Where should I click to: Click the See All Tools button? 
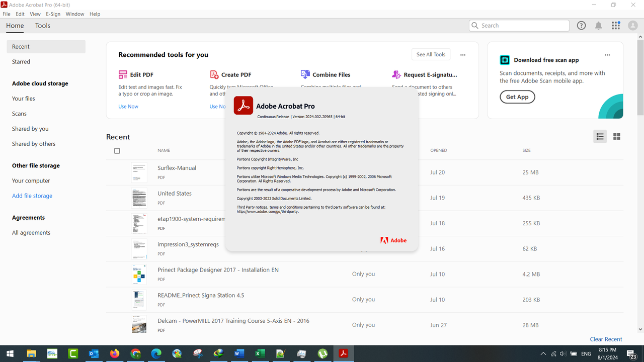coord(431,55)
